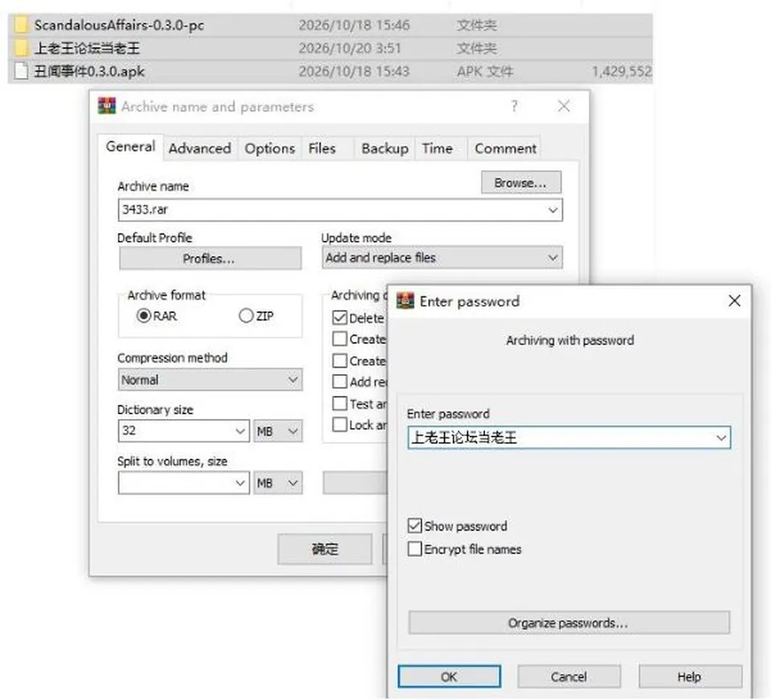
Task: Open the Profiles... button
Action: point(210,258)
